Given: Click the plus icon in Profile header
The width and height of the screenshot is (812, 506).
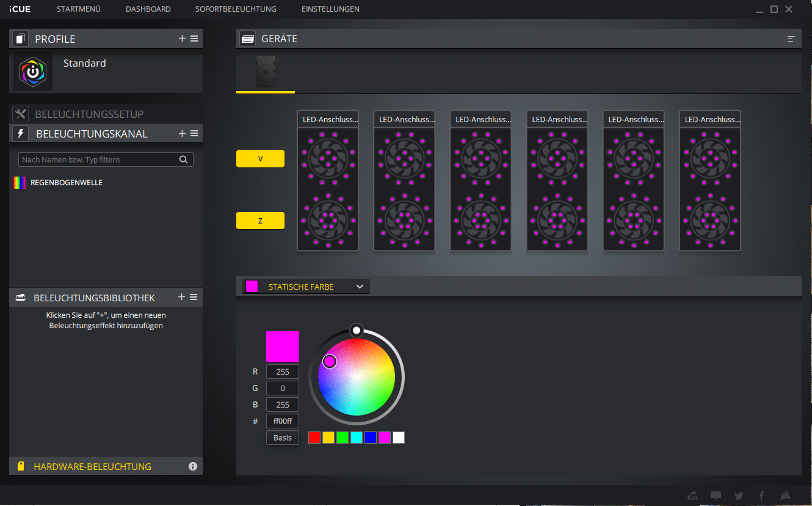Looking at the screenshot, I should (x=182, y=38).
